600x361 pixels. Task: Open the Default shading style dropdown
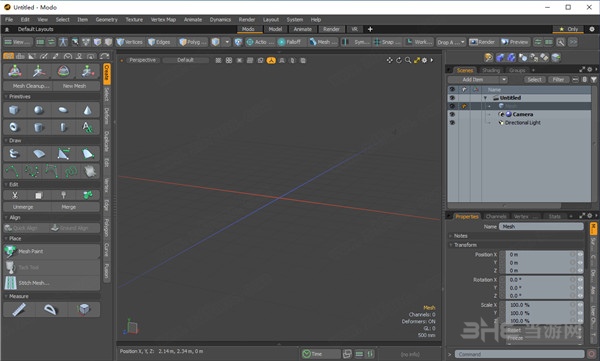coord(186,60)
